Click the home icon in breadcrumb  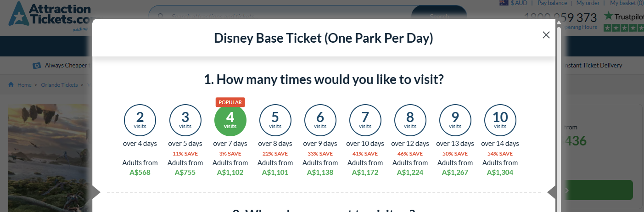point(11,85)
